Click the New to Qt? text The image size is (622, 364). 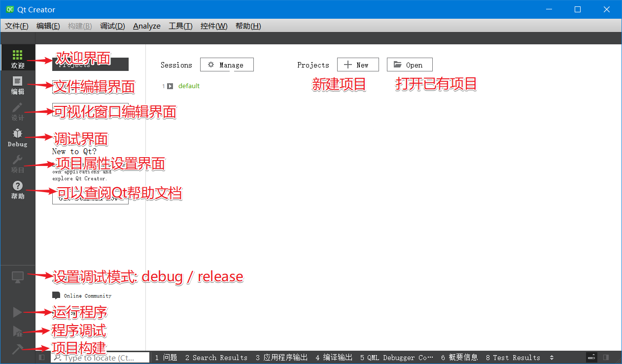pyautogui.click(x=74, y=152)
